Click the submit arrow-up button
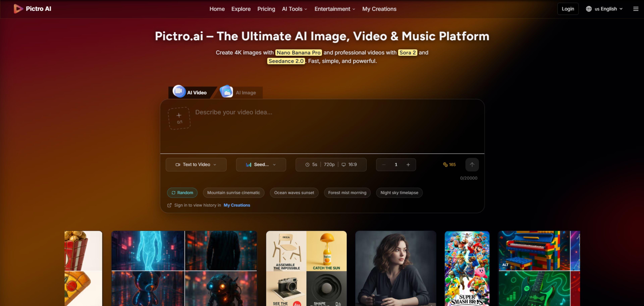 472,164
